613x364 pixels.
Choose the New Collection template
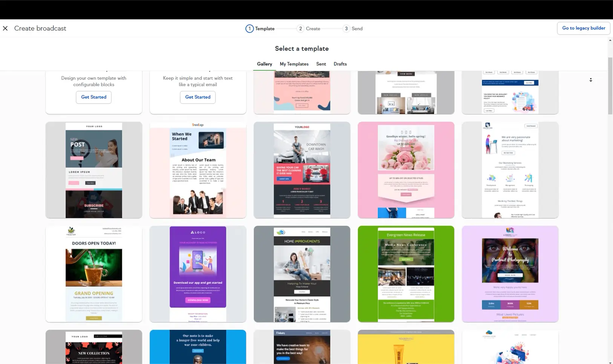94,347
